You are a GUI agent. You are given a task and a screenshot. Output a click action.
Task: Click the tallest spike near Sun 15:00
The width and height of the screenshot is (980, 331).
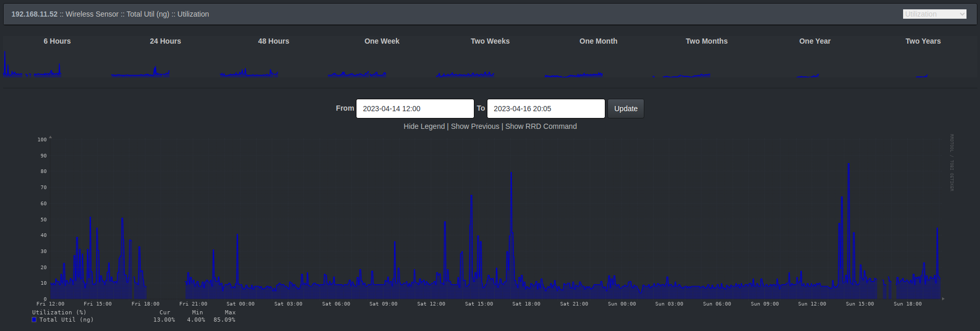(849, 165)
